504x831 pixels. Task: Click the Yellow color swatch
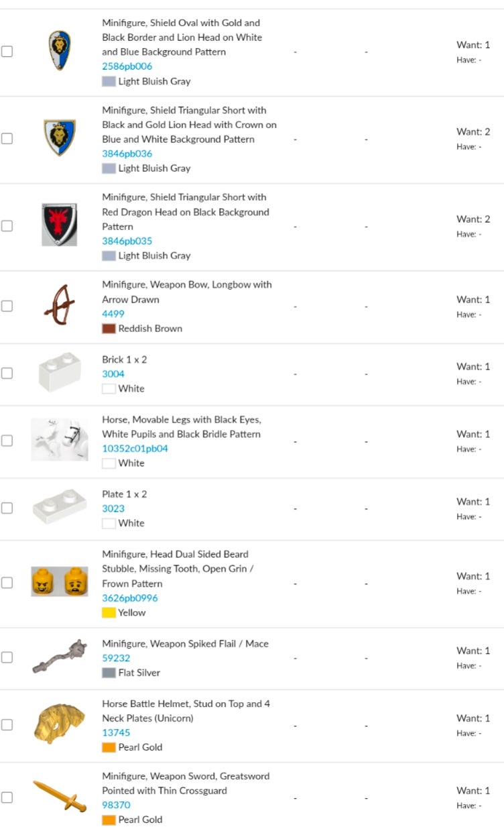[x=109, y=612]
